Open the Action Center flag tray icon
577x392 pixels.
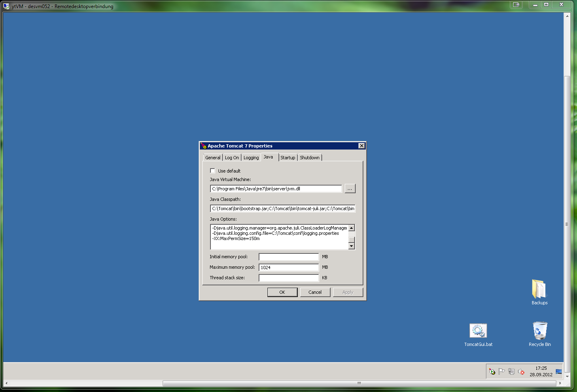point(502,371)
